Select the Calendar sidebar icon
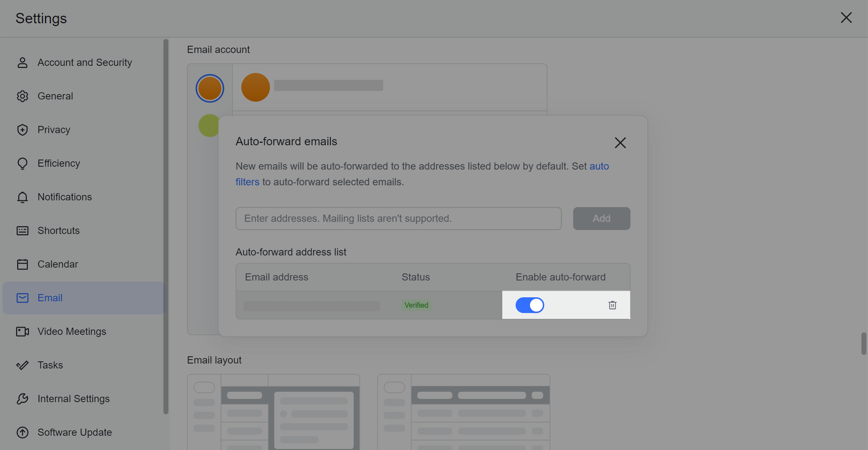 pyautogui.click(x=22, y=264)
